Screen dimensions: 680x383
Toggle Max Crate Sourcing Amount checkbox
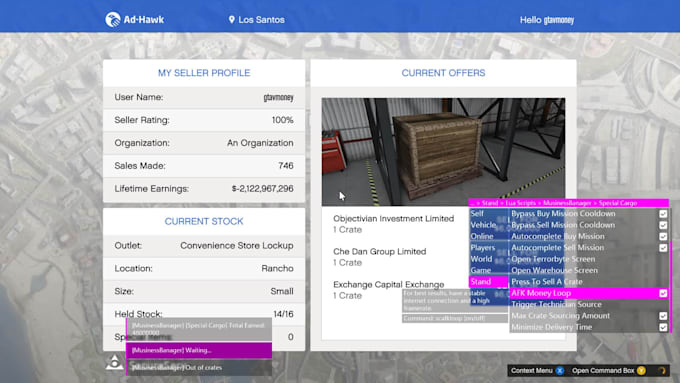(663, 316)
